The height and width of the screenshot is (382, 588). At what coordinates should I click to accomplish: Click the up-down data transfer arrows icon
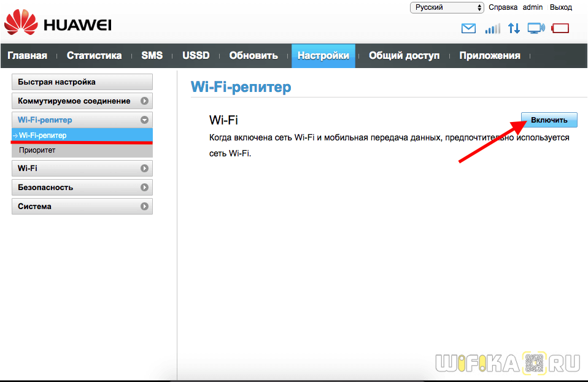514,28
